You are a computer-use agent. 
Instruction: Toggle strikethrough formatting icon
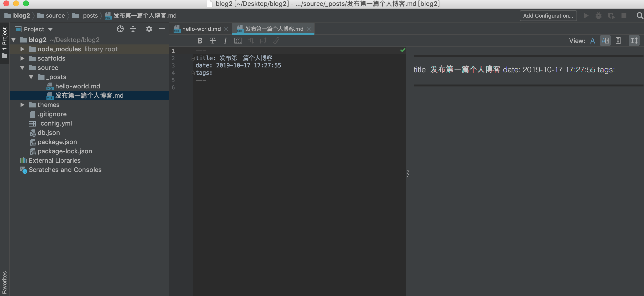(x=212, y=41)
